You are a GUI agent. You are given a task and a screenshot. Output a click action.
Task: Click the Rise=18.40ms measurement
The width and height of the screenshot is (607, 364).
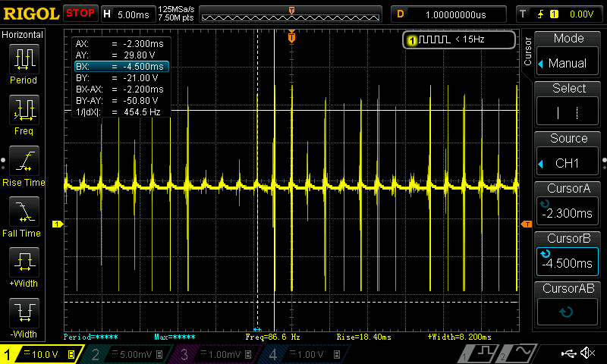[x=363, y=337]
